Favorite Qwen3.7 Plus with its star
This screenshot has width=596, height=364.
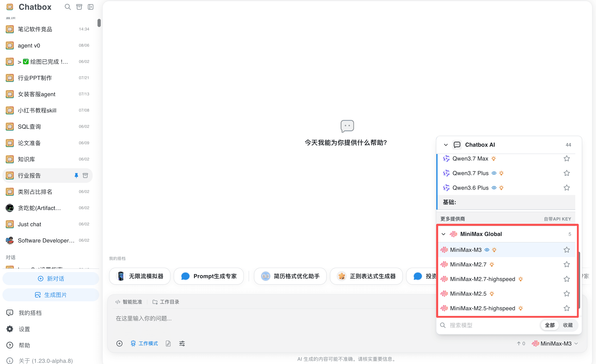tap(567, 173)
